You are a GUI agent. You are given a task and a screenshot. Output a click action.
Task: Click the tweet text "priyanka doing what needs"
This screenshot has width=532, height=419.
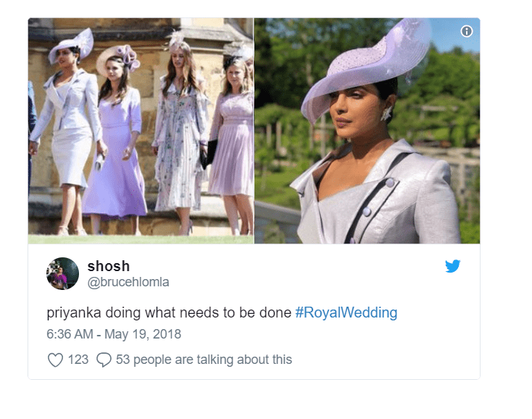(168, 313)
